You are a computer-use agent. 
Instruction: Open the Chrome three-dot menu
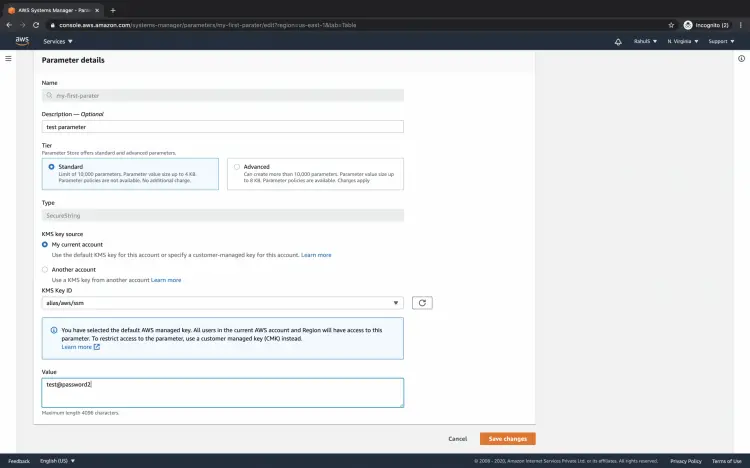[740, 25]
